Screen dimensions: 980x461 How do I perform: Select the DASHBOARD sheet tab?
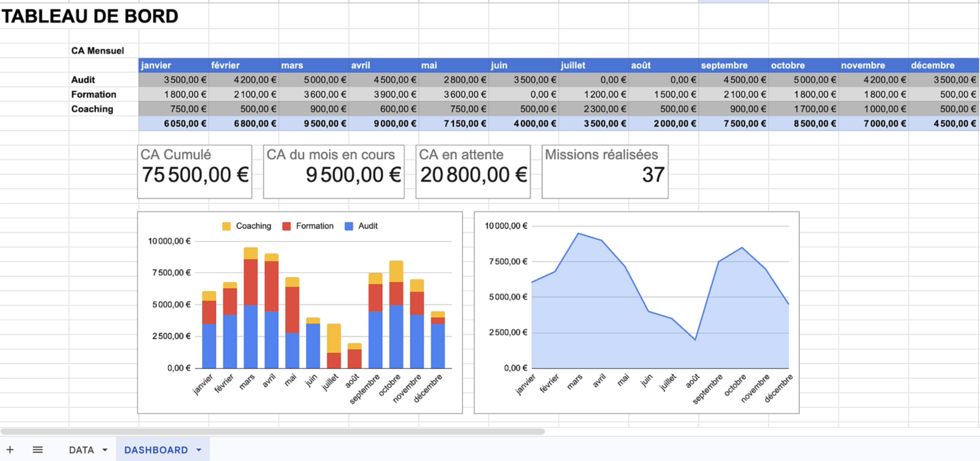156,450
